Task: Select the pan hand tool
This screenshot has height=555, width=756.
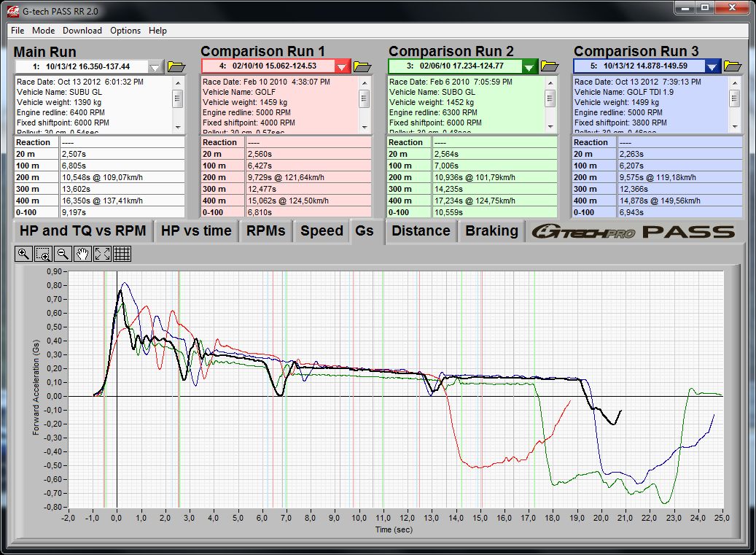Action: click(82, 254)
